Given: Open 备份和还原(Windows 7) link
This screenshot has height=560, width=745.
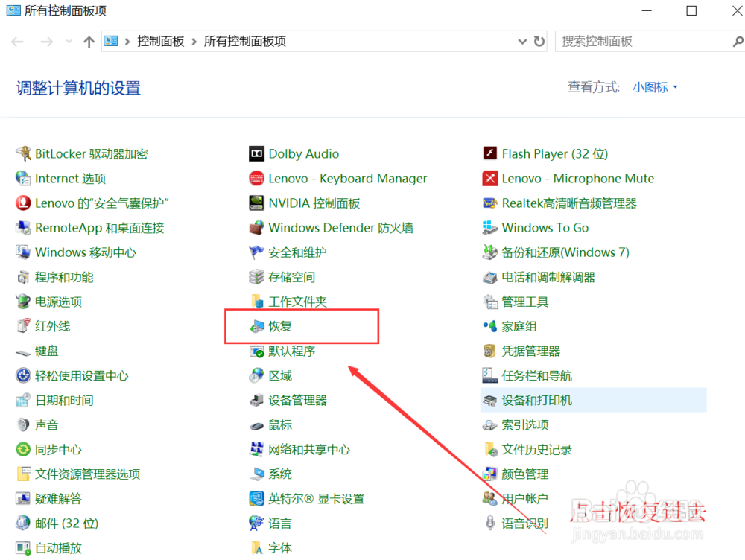Looking at the screenshot, I should pyautogui.click(x=565, y=252).
